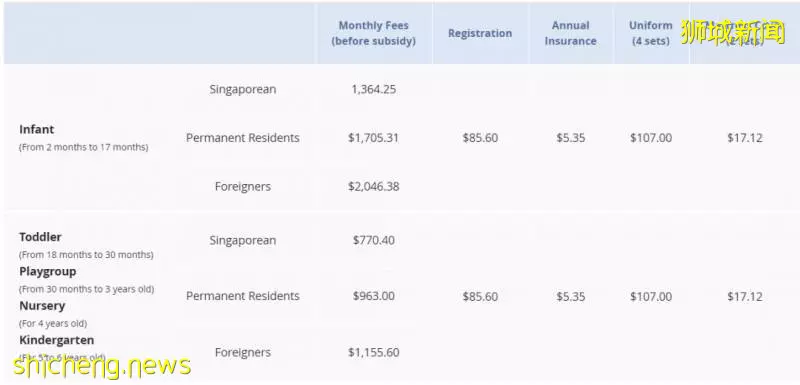Viewport: 800px width, 385px height.
Task: Select the Toddler program label
Action: (x=40, y=237)
